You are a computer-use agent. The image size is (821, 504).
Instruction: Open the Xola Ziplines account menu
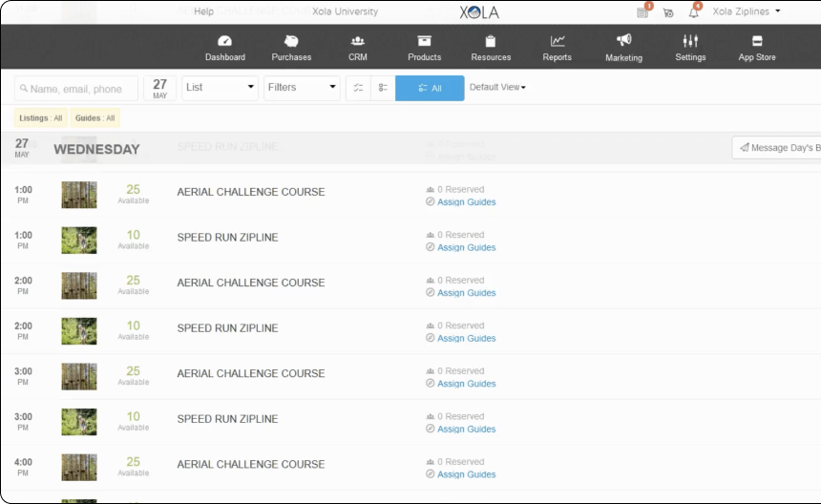(x=747, y=11)
